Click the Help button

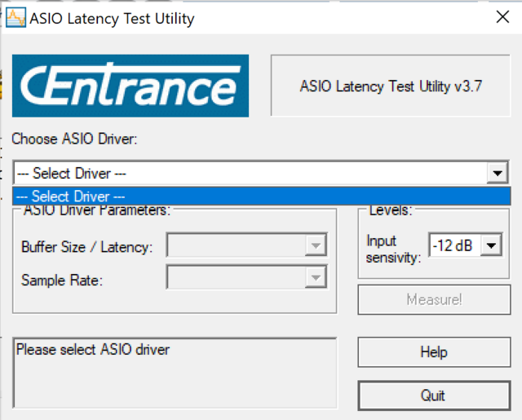coord(434,352)
